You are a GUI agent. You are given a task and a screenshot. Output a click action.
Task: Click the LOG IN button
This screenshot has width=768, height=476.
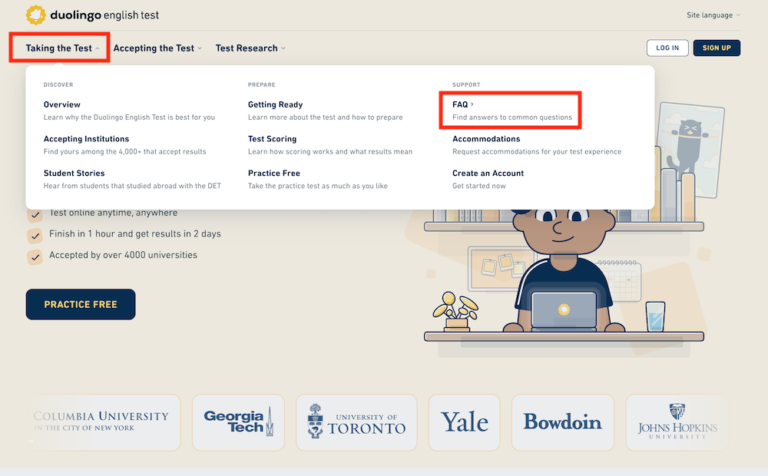pyautogui.click(x=667, y=48)
